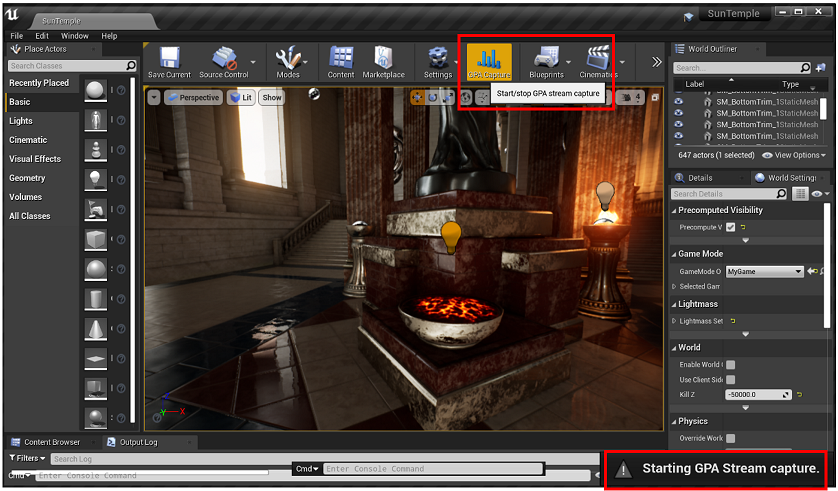The height and width of the screenshot is (491, 838).
Task: Open View Options in World Outliner
Action: pos(794,155)
